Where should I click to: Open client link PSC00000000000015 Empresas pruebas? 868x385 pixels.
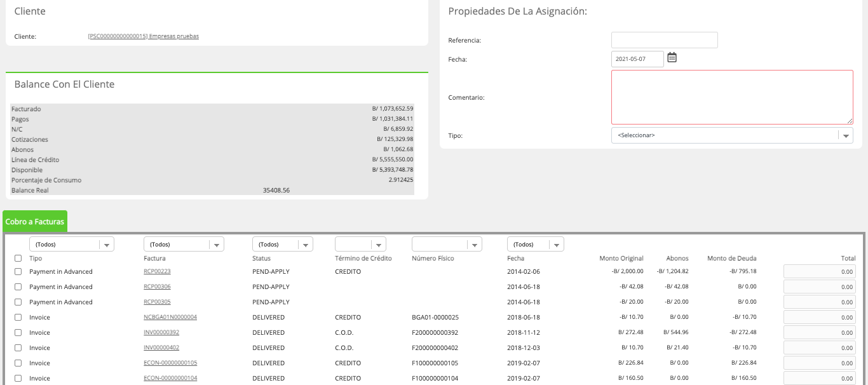[143, 36]
